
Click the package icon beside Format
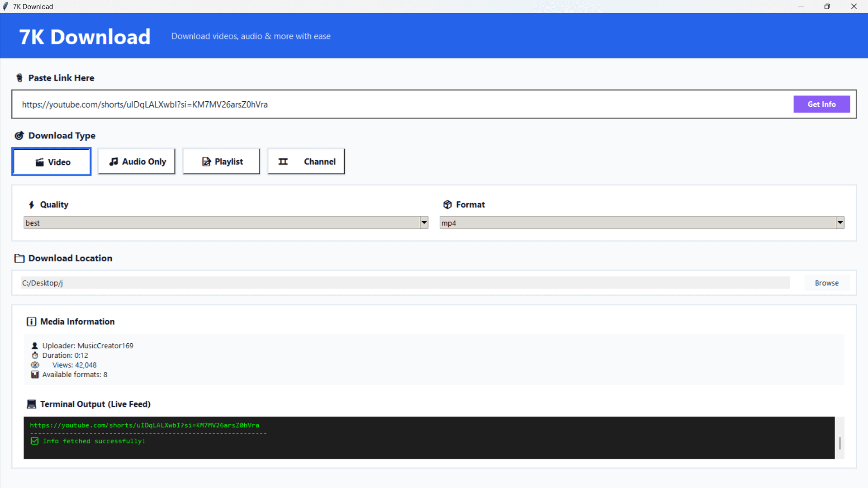(x=447, y=204)
